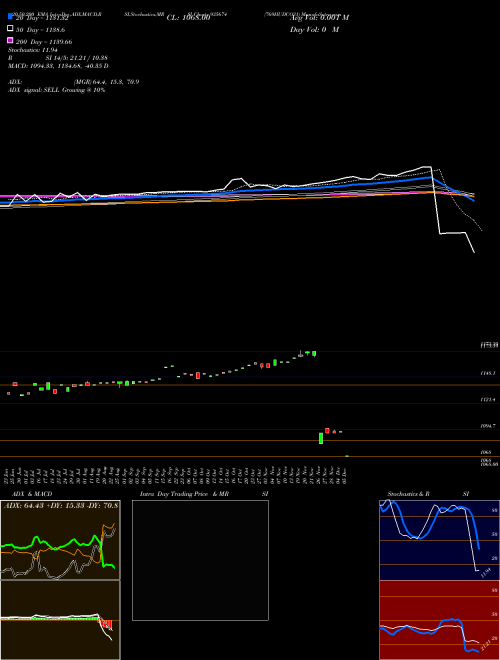Viewport: 500px width, 660px height.
Task: Click the 1145.1 price axis label
Action: [x=488, y=373]
